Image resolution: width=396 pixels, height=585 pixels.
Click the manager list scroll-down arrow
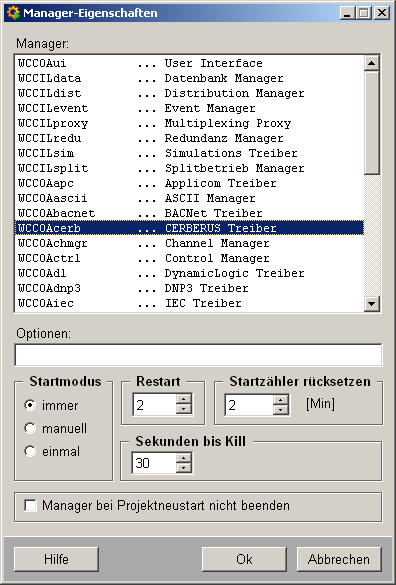pos(372,303)
